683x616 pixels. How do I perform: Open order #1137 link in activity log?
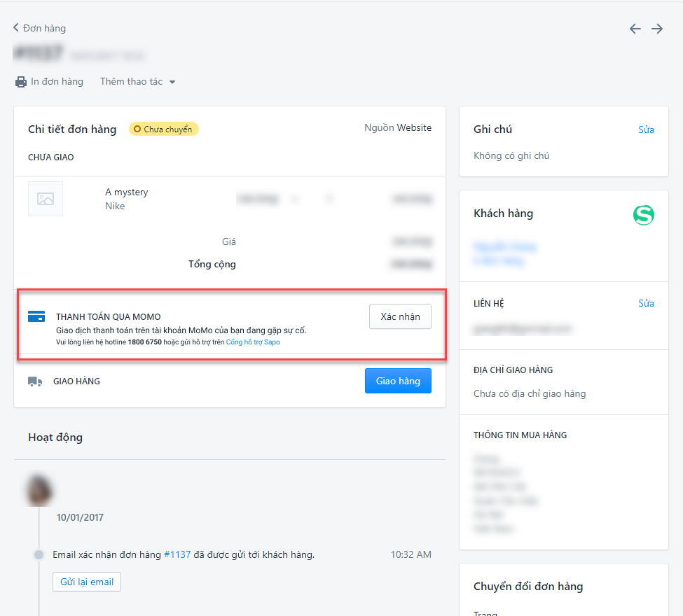(176, 554)
